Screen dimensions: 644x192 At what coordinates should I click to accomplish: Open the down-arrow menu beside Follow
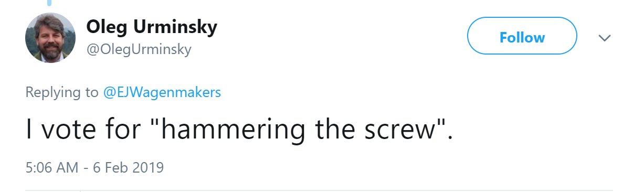[605, 38]
